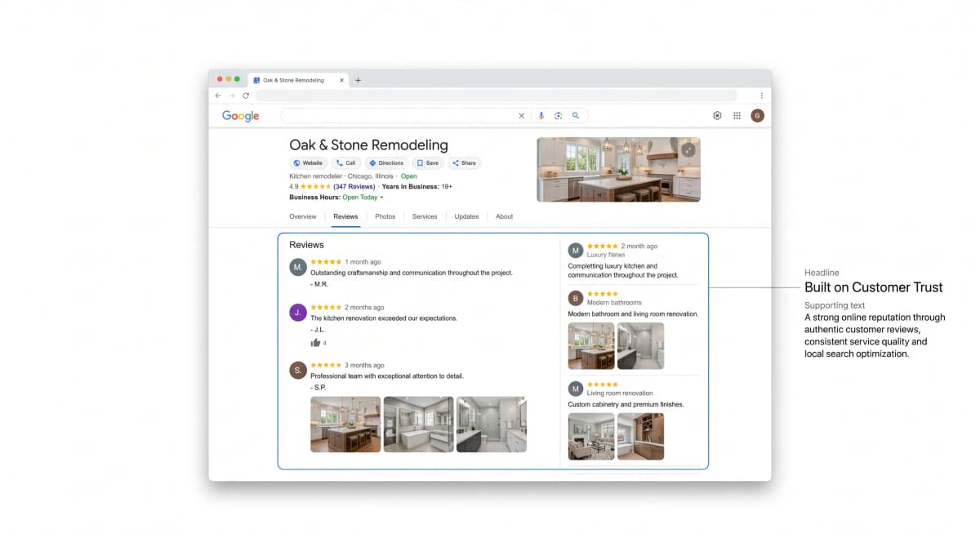Switch to the About tab
Viewport: 980px width, 547px height.
[x=505, y=216]
